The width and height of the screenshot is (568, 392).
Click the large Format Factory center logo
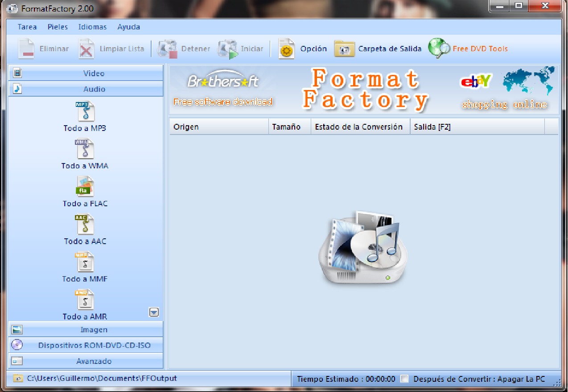(x=362, y=248)
